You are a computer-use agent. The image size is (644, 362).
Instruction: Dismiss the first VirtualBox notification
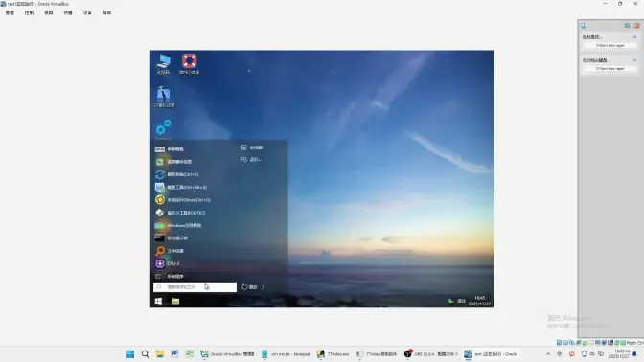(634, 37)
